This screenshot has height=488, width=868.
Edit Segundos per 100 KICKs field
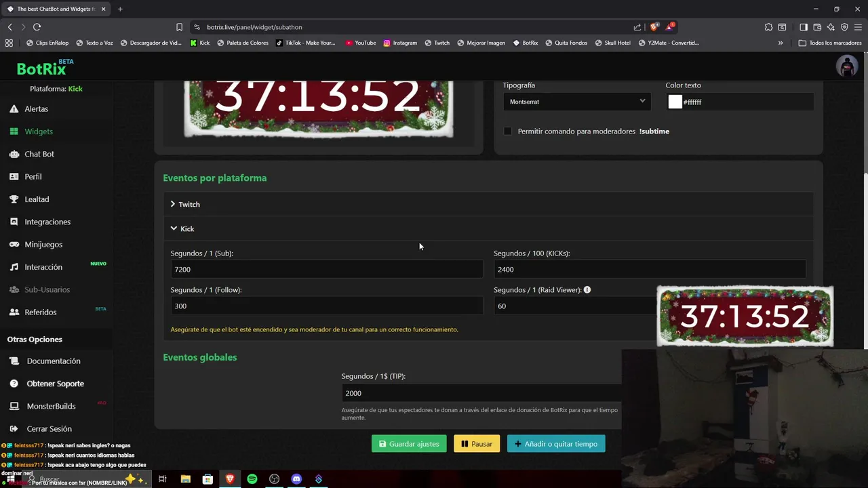[x=650, y=269]
